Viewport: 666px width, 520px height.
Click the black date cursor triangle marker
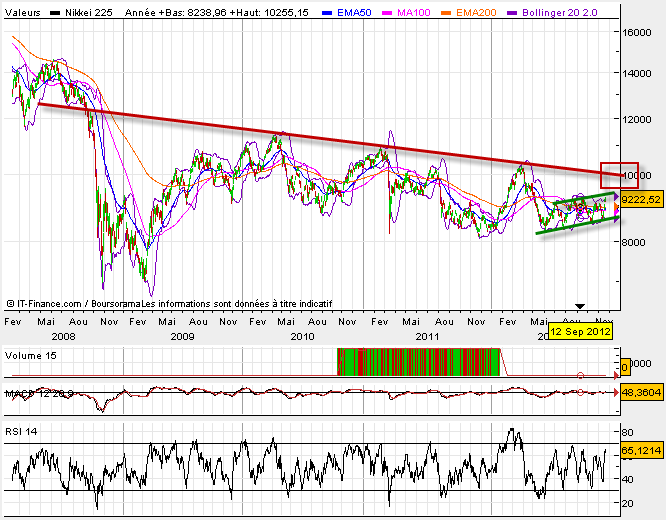coord(578,305)
